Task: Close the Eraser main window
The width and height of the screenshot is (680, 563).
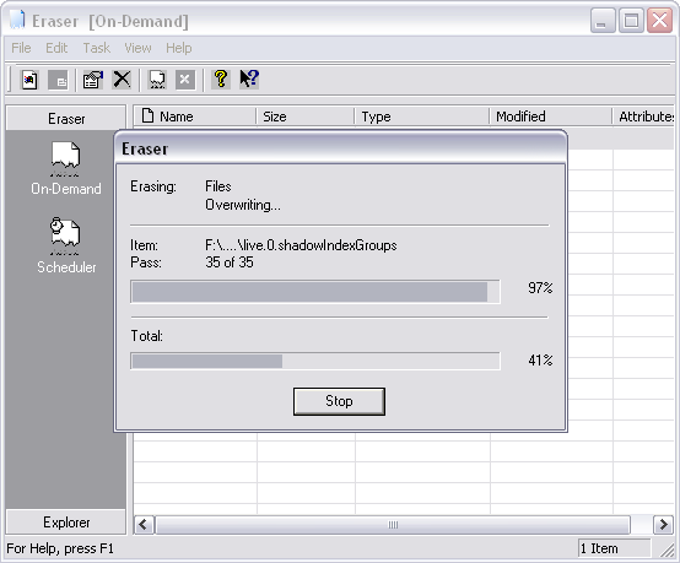Action: [x=660, y=20]
